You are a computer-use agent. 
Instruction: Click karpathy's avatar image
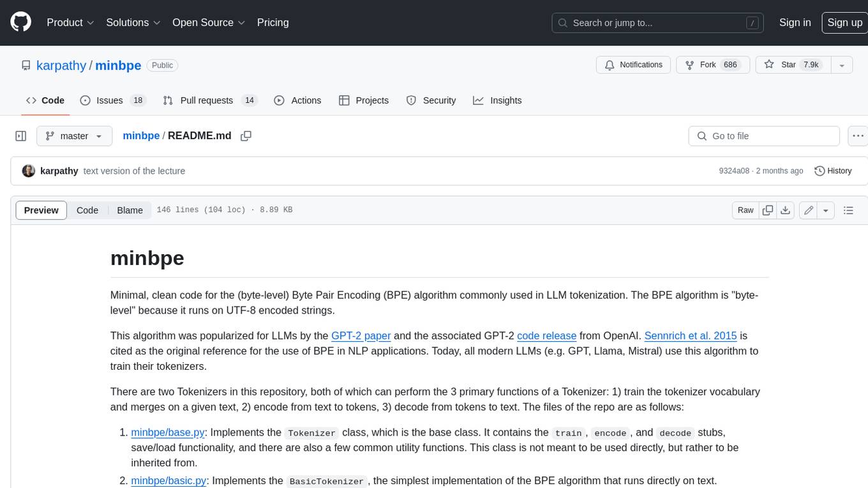(28, 171)
